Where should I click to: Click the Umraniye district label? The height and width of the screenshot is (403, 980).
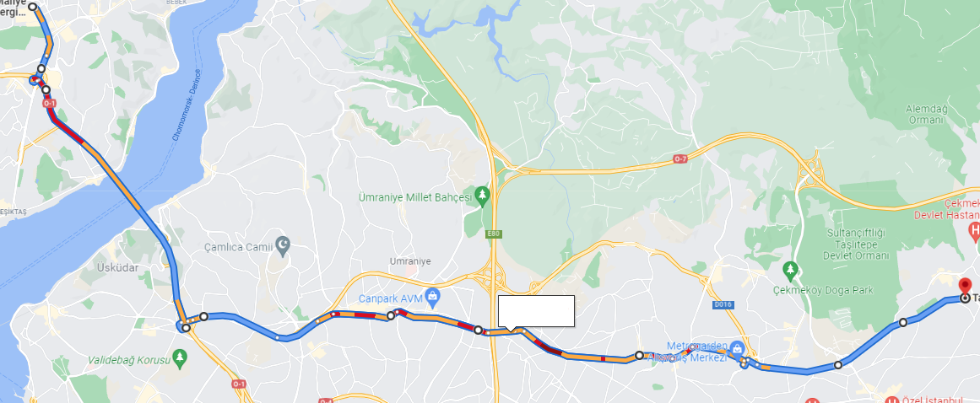[410, 261]
